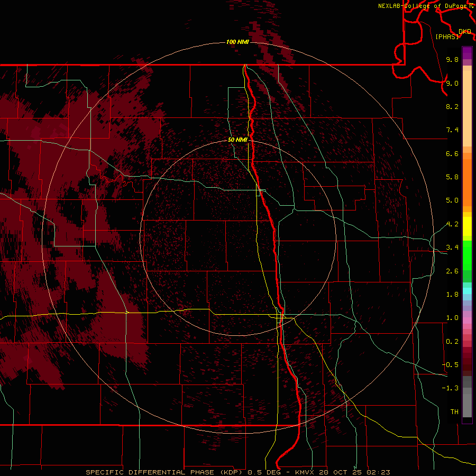This screenshot has width=476, height=476.
Task: Click the 7.4 legend value
Action: pos(452,130)
